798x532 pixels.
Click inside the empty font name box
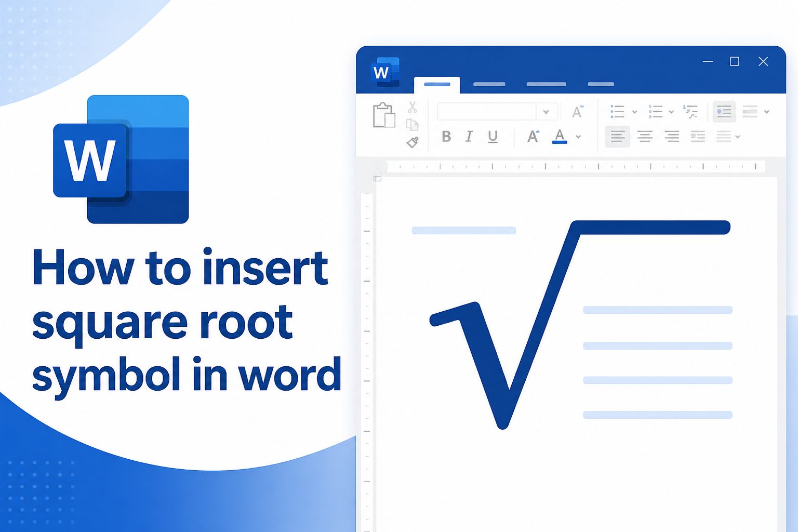(x=487, y=112)
